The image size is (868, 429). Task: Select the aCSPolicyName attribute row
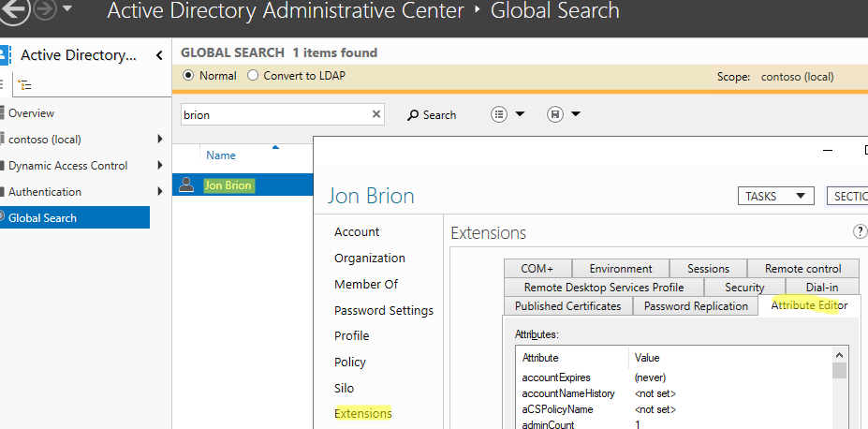coord(675,409)
